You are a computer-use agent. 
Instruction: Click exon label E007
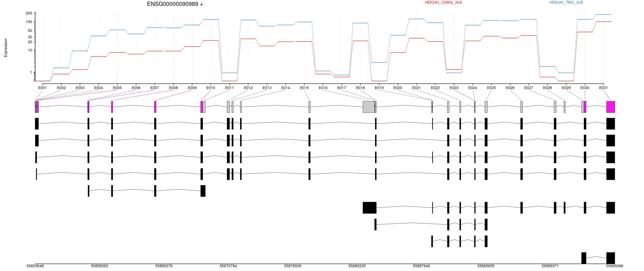155,88
